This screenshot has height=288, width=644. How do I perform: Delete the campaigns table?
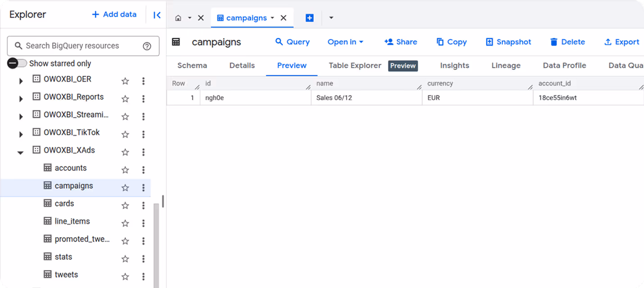567,42
